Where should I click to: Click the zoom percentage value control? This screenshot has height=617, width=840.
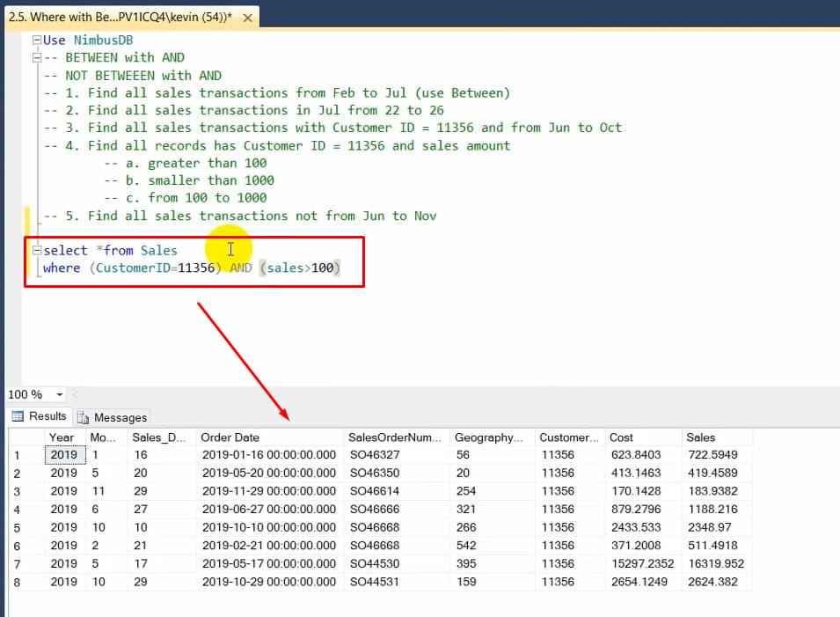(x=26, y=394)
